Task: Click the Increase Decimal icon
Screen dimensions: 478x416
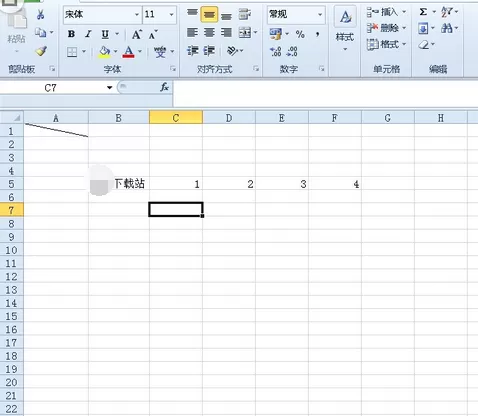Action: 276,52
